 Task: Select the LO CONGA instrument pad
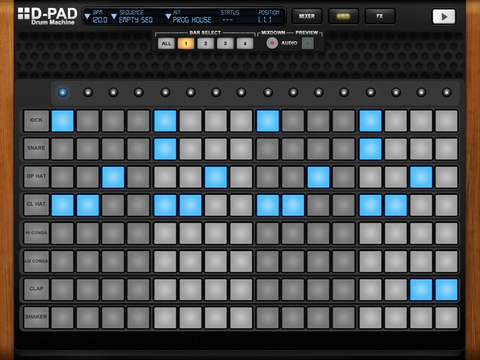coord(36,261)
